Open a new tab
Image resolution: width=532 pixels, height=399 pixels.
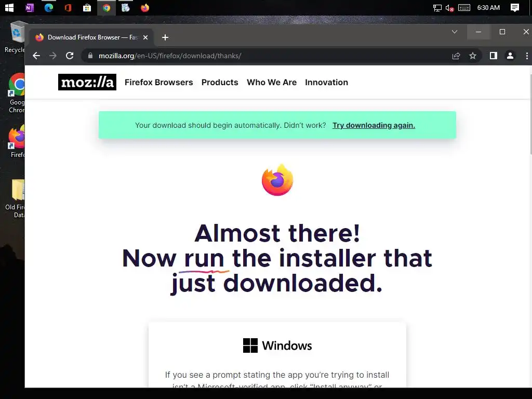click(165, 37)
